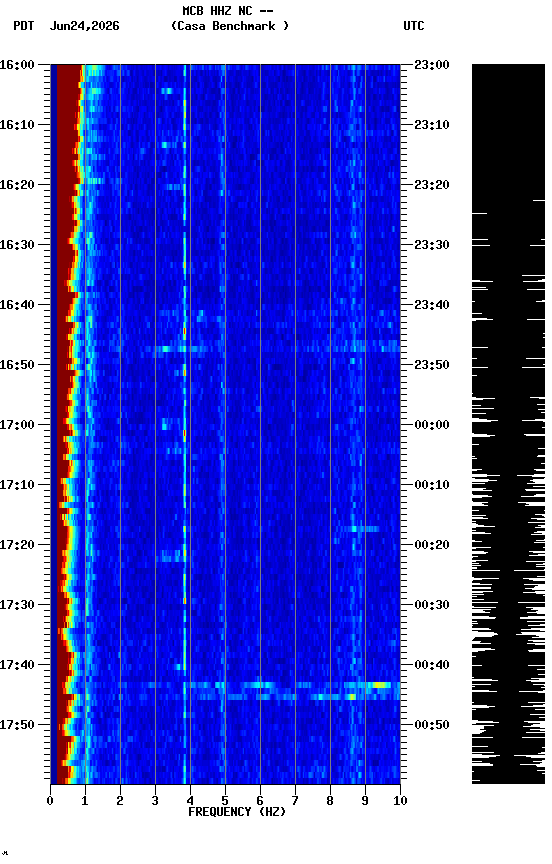The image size is (552, 864).
Task: Click frequency axis tick label '0'
Action: (x=50, y=801)
